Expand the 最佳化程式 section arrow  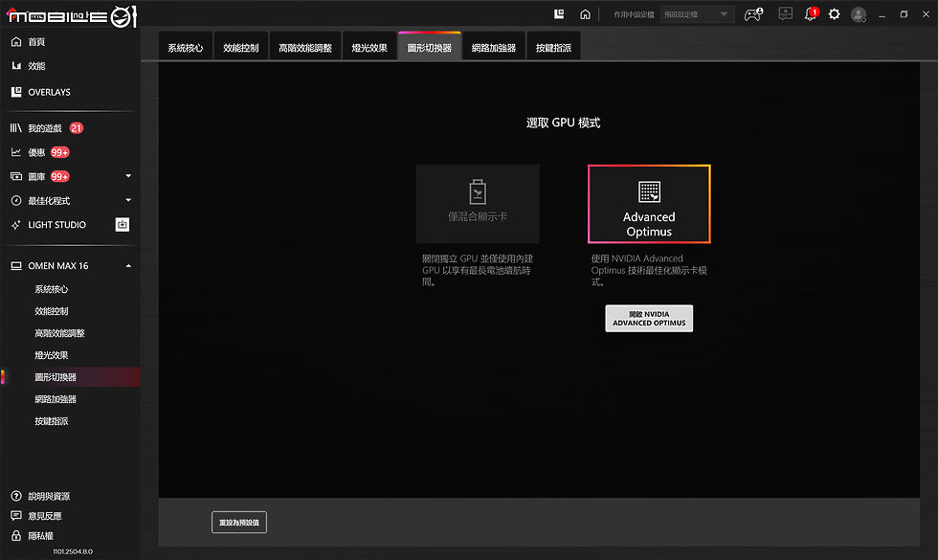[x=128, y=200]
